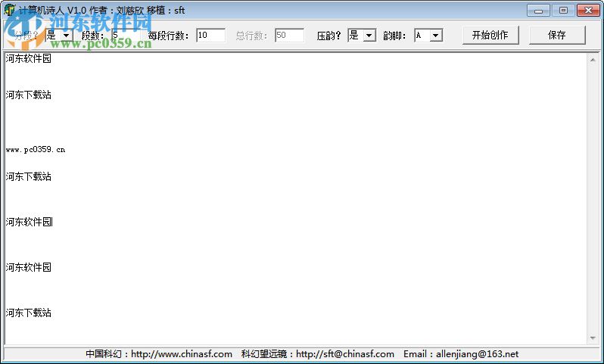This screenshot has width=604, height=364.
Task: Minimize the 计算机诗人 window
Action: pyautogui.click(x=538, y=11)
